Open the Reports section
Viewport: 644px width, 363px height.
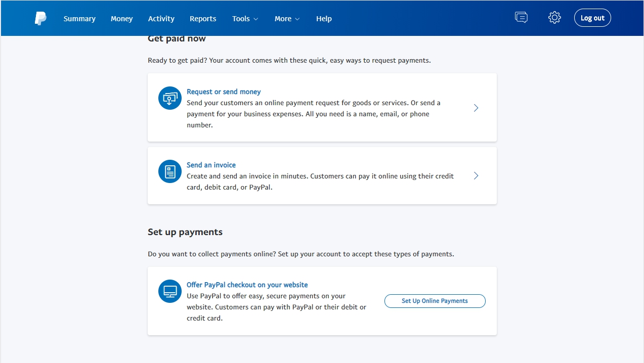point(203,18)
